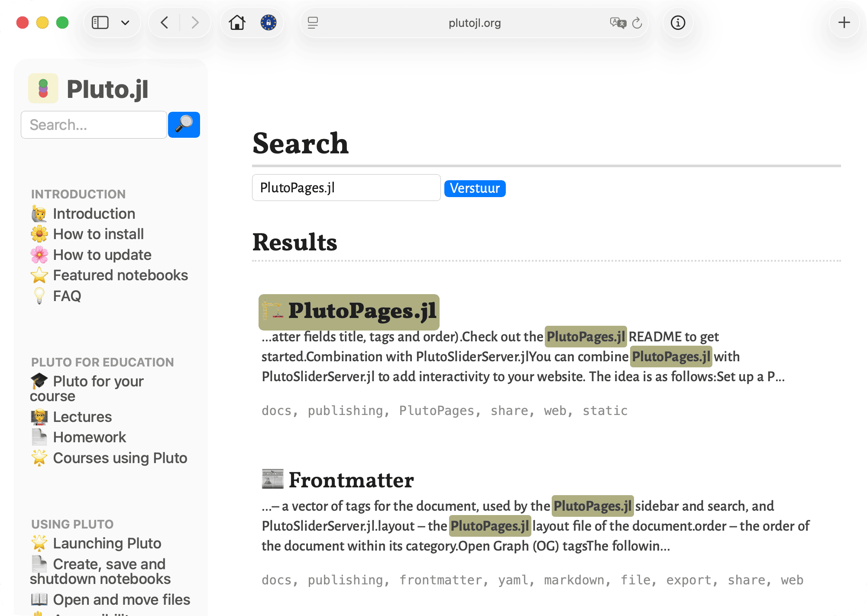Click the blue magnifying glass search button
This screenshot has height=616, width=867.
coord(184,125)
